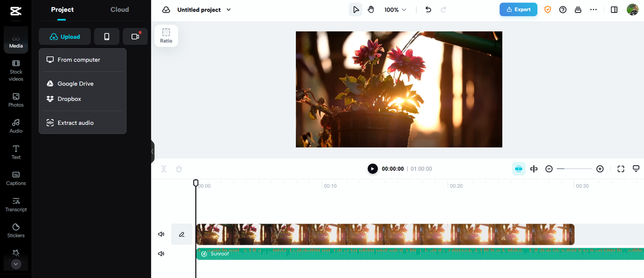Open the Text panel
644x278 pixels.
pos(16,152)
